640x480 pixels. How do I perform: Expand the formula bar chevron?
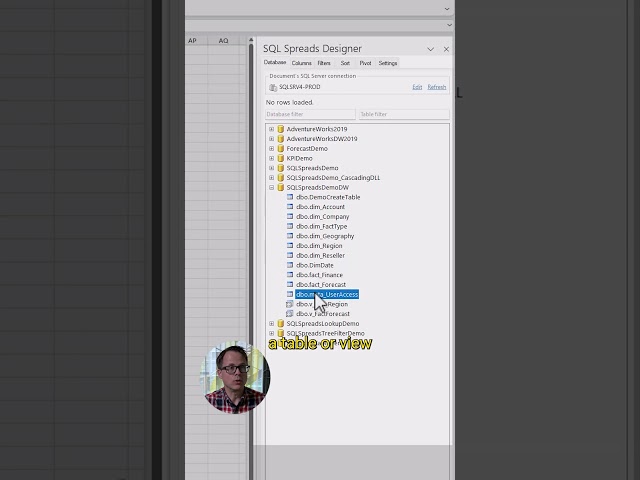[x=449, y=25]
